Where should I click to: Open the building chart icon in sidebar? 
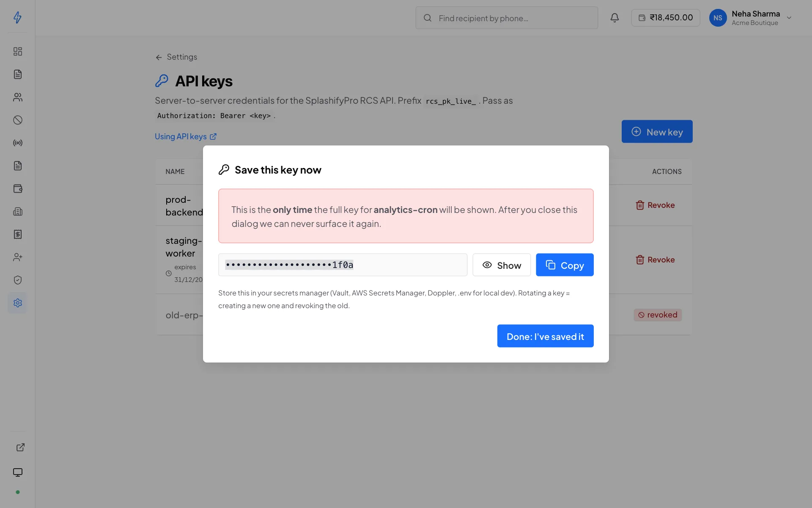pyautogui.click(x=17, y=212)
